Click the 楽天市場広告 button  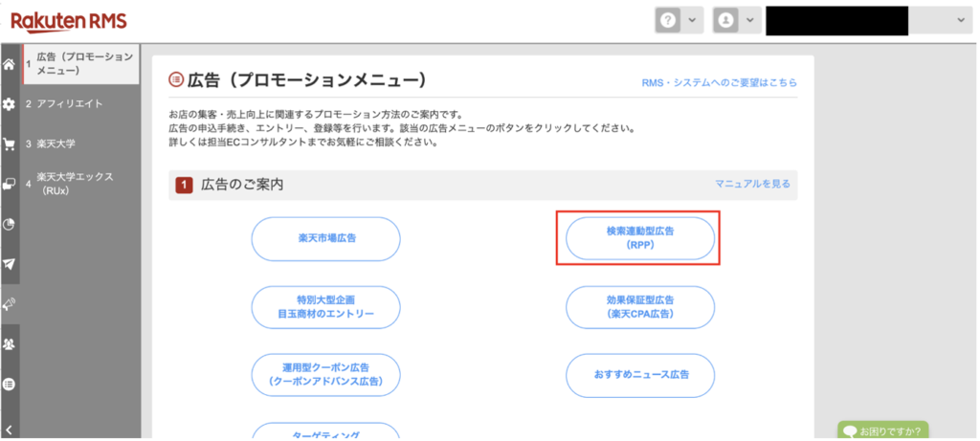coord(325,238)
